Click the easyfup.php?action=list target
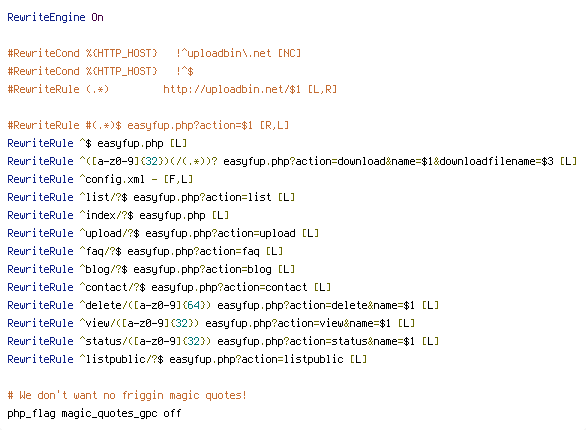This screenshot has height=430, width=586. click(x=202, y=197)
